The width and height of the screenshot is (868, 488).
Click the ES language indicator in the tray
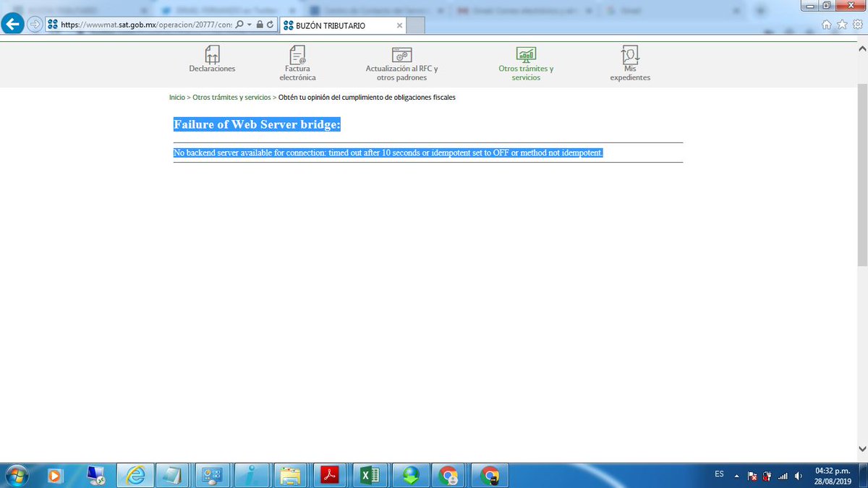tap(719, 474)
